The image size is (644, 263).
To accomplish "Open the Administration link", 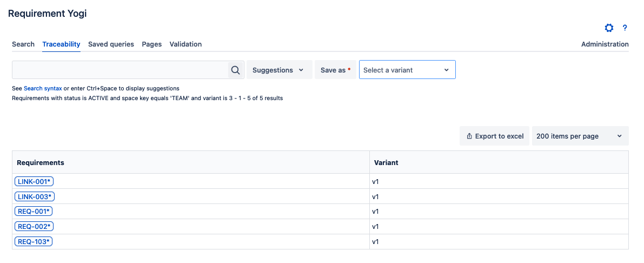I will [605, 44].
